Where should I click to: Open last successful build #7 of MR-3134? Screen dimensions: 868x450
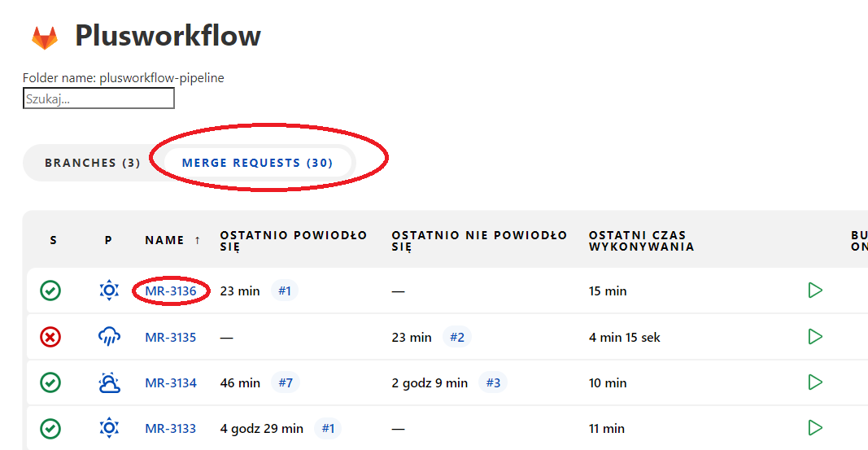pos(286,382)
